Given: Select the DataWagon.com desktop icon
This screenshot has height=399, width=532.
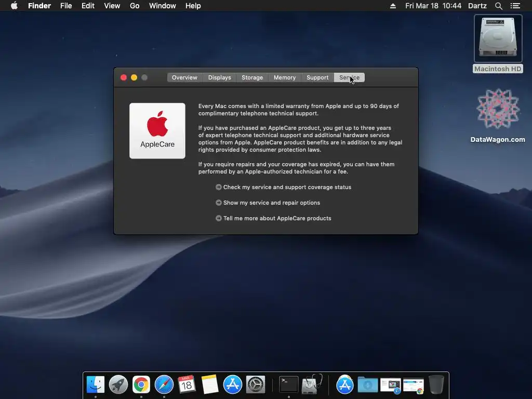Looking at the screenshot, I should [x=498, y=116].
